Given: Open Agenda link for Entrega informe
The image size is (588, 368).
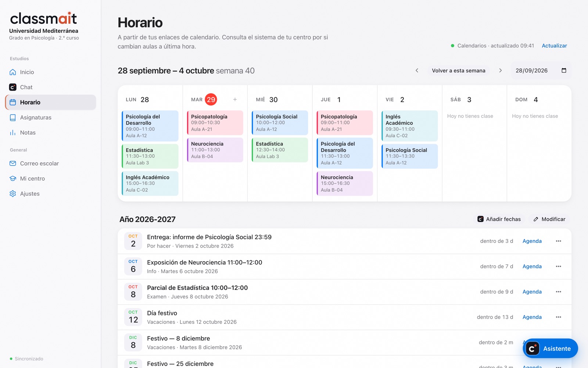Looking at the screenshot, I should [x=532, y=241].
